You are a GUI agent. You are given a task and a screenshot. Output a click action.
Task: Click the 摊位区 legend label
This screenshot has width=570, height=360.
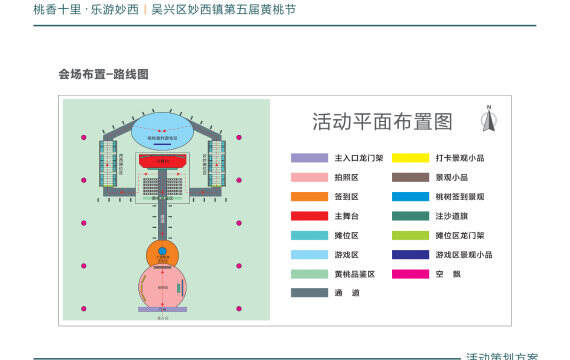point(346,235)
